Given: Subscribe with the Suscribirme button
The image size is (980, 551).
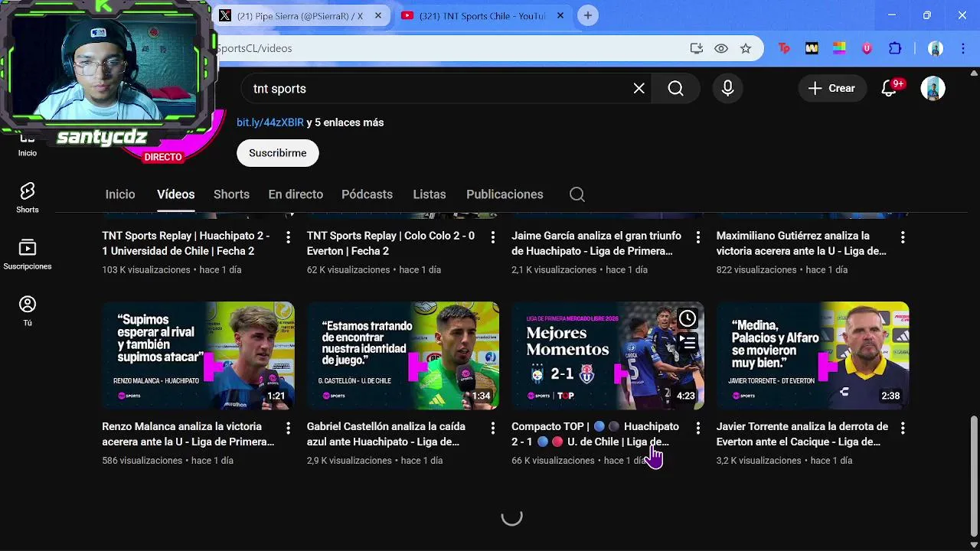Looking at the screenshot, I should 278,153.
